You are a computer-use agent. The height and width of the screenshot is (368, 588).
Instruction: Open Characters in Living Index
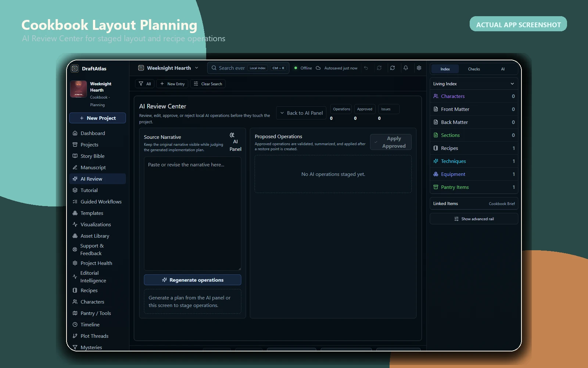(474, 96)
